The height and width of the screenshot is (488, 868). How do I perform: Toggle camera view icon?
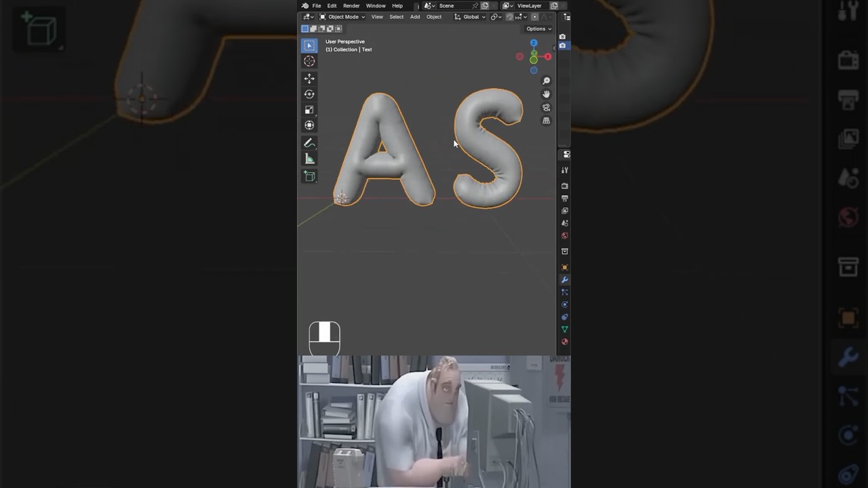546,108
